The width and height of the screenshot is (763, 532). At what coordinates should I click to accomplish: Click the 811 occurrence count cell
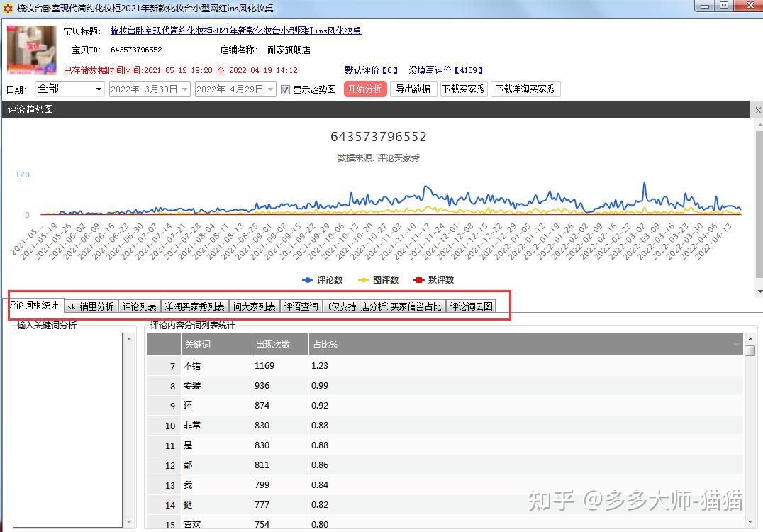coord(280,465)
